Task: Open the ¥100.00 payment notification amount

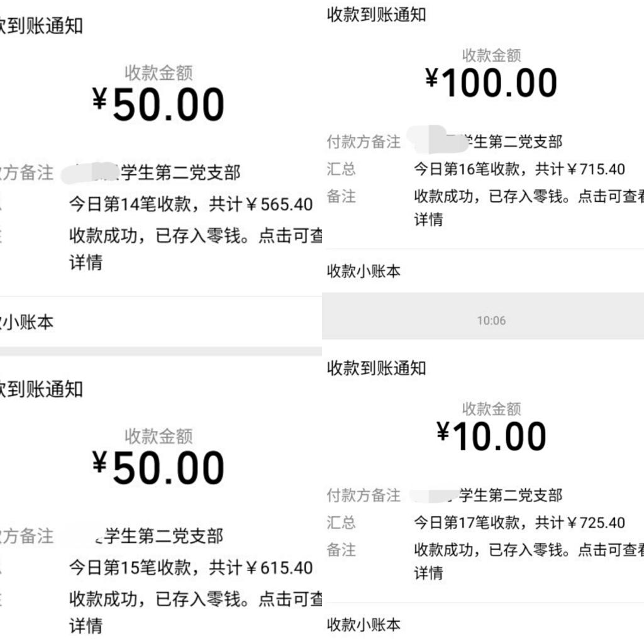Action: (x=491, y=83)
